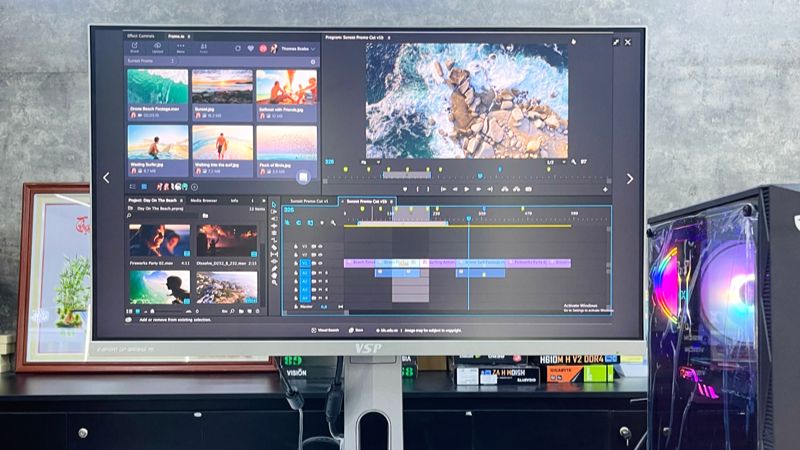Toggle track lock on V1 track
The width and height of the screenshot is (800, 450).
(x=296, y=263)
